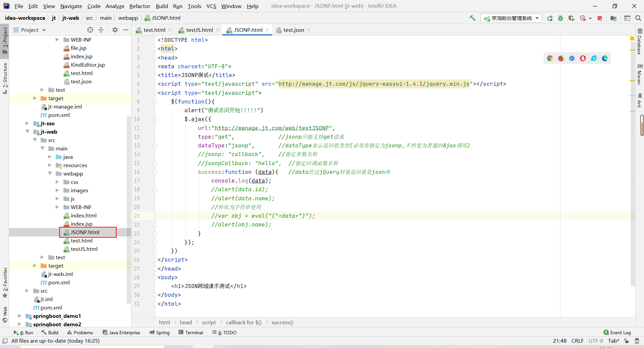Open the run configuration dropdown 京淘前台管理系统
This screenshot has height=348, width=644.
pyautogui.click(x=511, y=18)
